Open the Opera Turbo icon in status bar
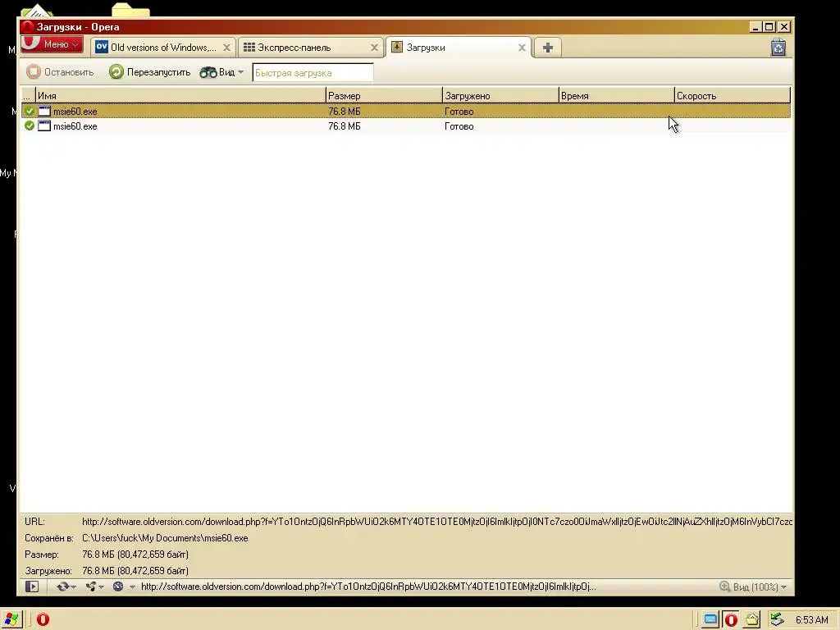Image resolution: width=840 pixels, height=630 pixels. tap(118, 587)
